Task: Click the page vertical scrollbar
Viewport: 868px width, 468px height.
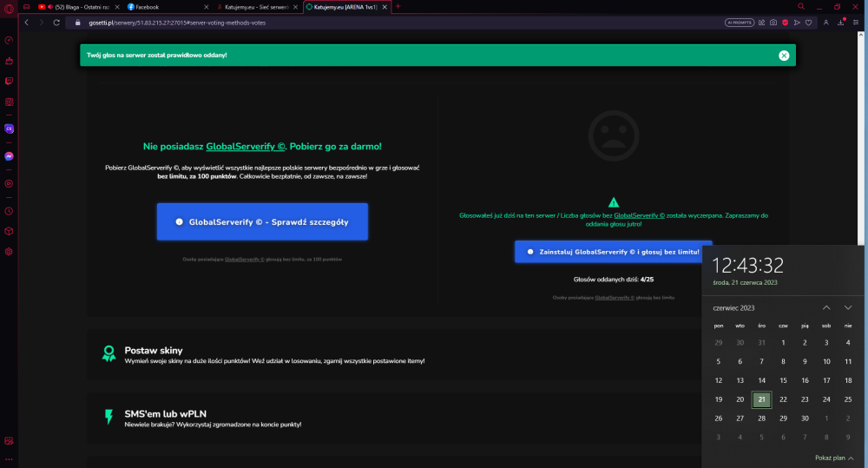Action: click(861, 138)
